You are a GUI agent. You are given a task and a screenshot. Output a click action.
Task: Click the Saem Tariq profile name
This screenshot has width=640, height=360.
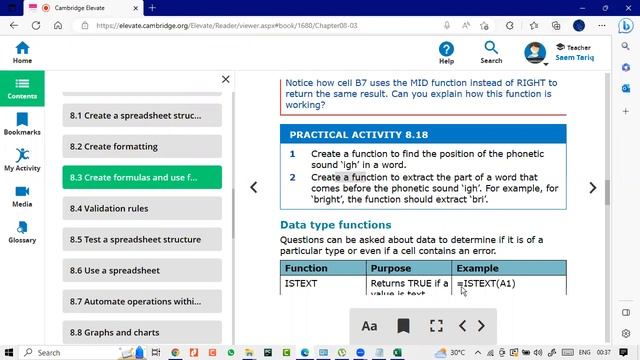tap(574, 58)
